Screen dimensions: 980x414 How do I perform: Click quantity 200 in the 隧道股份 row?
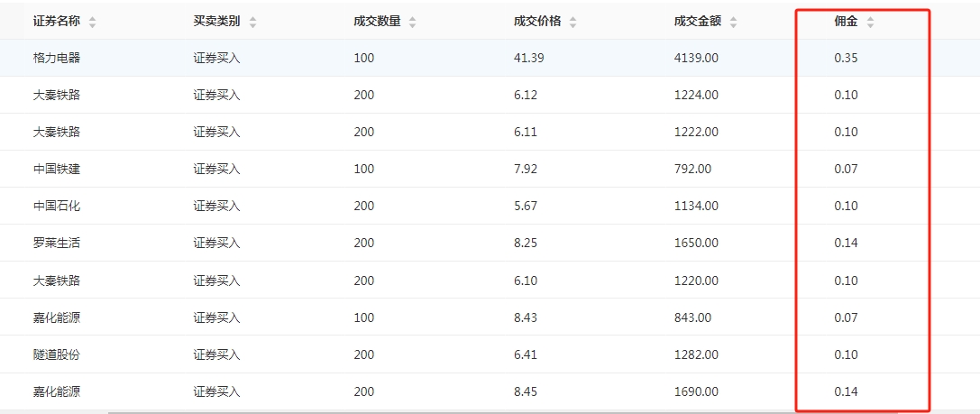pyautogui.click(x=363, y=354)
